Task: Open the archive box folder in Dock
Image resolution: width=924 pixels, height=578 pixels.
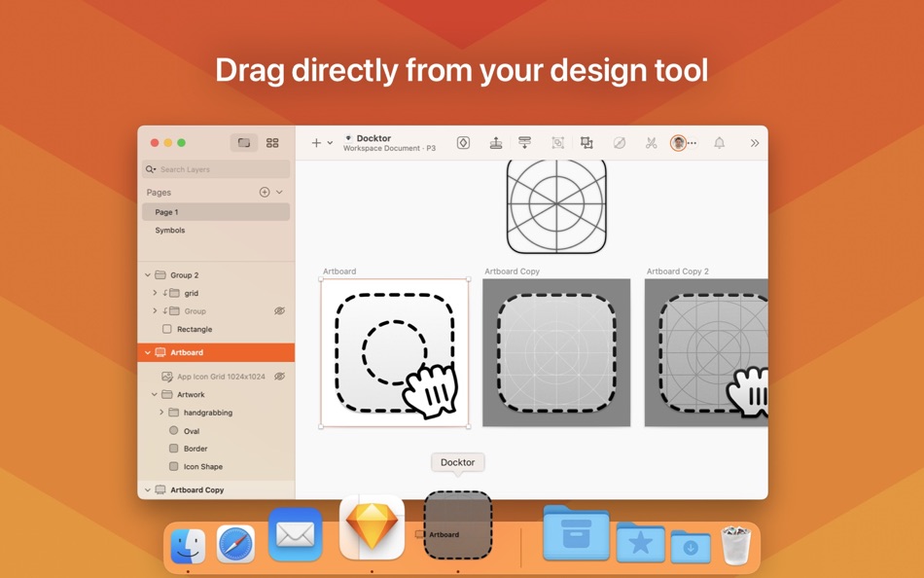Action: coord(576,532)
